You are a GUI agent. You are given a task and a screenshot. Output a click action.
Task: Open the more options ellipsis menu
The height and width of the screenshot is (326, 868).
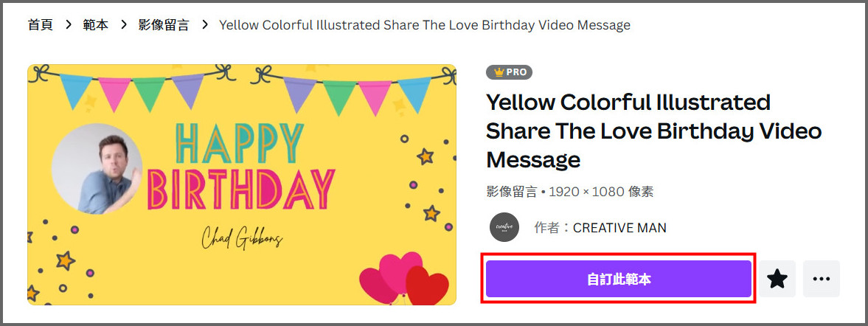click(822, 279)
